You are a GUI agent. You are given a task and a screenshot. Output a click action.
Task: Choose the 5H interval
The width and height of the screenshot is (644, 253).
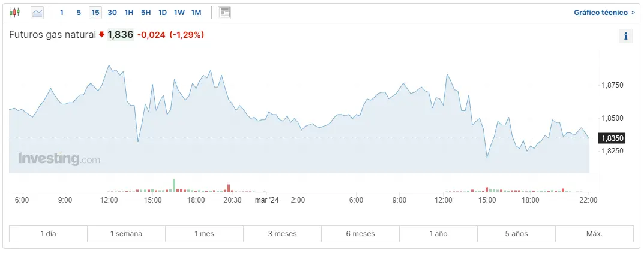[x=146, y=12]
